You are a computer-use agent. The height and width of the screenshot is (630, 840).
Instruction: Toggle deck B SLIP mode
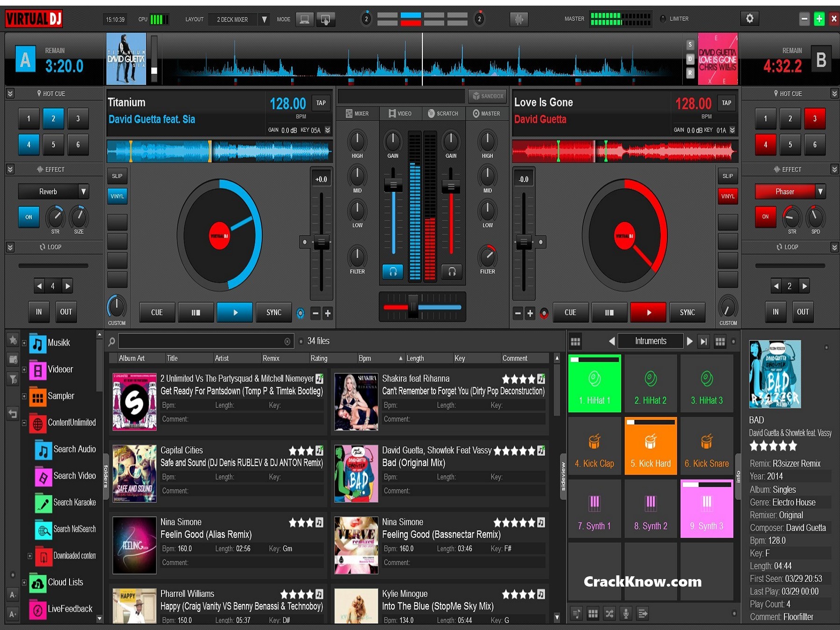728,176
